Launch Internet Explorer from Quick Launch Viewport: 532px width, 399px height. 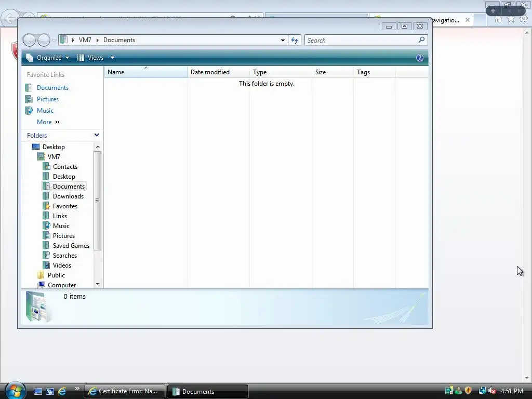pyautogui.click(x=62, y=391)
